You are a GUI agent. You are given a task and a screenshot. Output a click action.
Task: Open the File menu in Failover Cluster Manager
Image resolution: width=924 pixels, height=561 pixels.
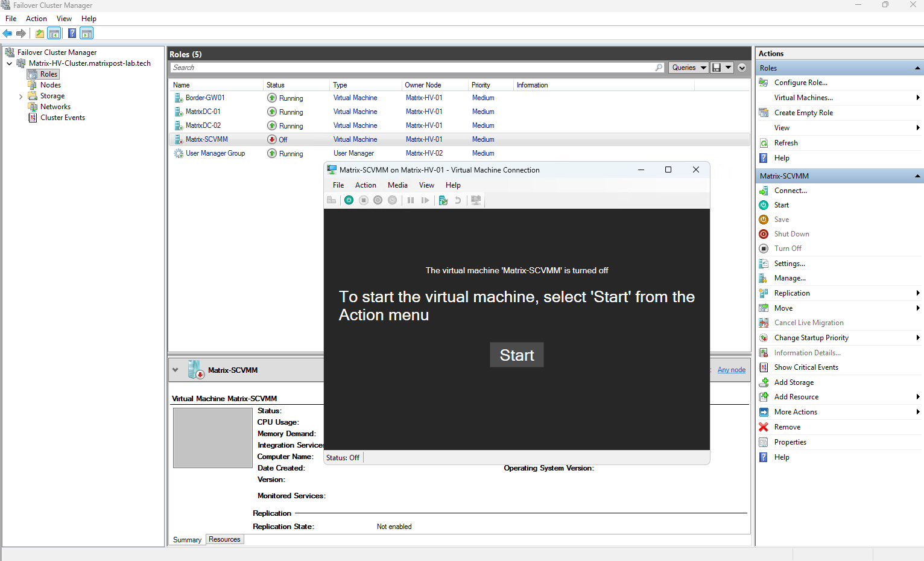pos(11,19)
